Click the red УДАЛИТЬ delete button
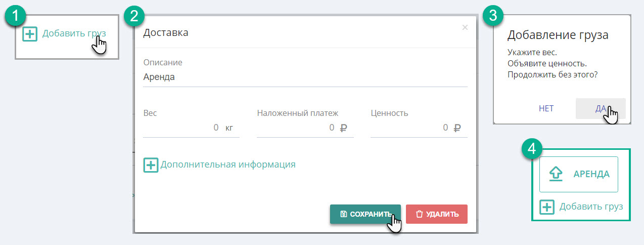 (437, 214)
